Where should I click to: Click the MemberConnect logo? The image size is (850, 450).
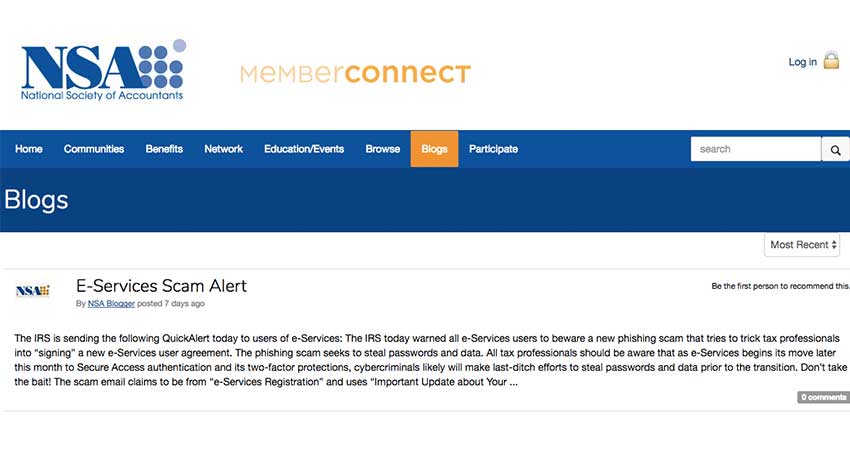[x=354, y=73]
